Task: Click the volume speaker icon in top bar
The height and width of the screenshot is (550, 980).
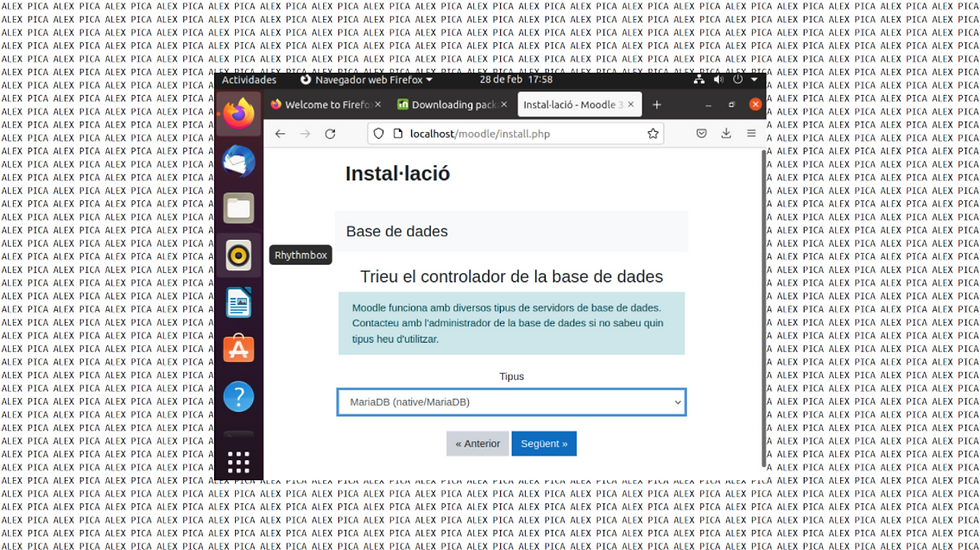Action: click(x=719, y=79)
